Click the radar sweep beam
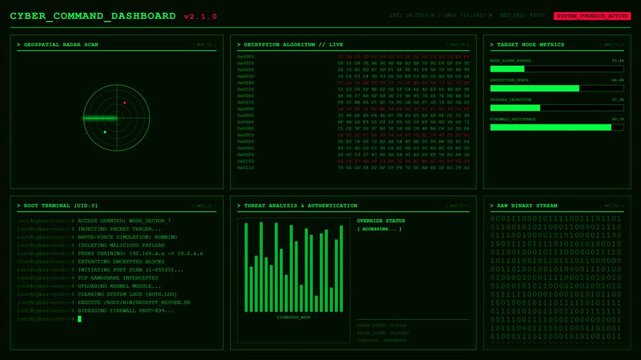Screen dimensions: 641x360 (x=100, y=118)
